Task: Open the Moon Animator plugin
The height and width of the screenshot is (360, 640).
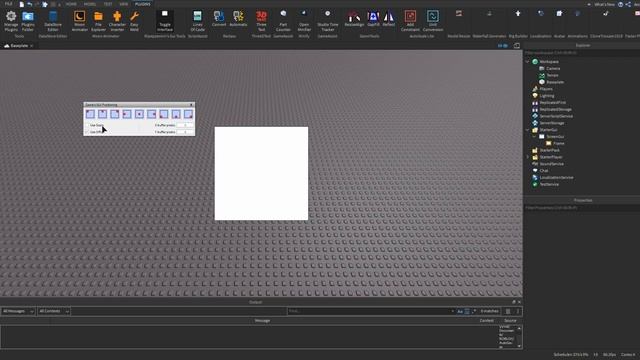Action: (x=80, y=21)
